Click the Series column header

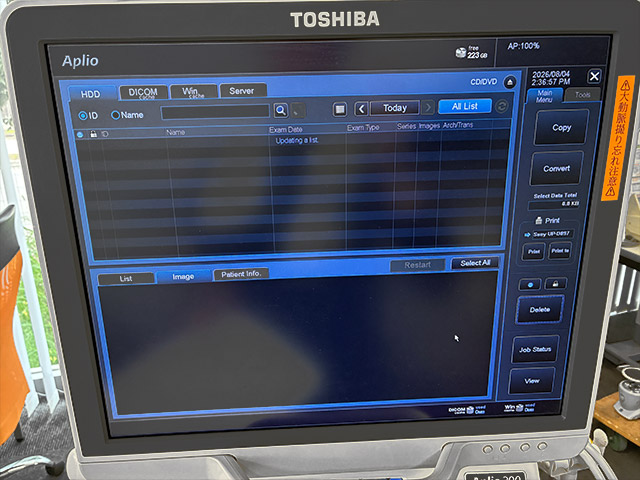coord(406,126)
